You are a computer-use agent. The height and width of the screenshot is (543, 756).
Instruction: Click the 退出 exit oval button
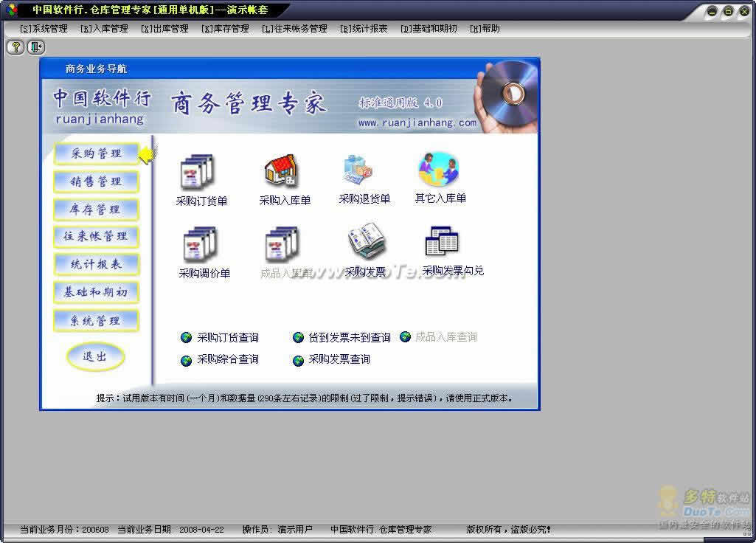[95, 357]
